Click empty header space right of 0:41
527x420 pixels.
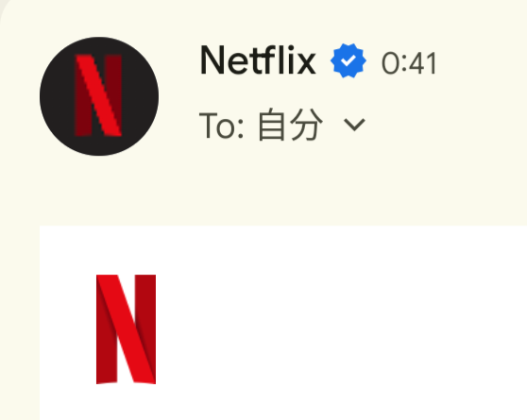point(483,63)
